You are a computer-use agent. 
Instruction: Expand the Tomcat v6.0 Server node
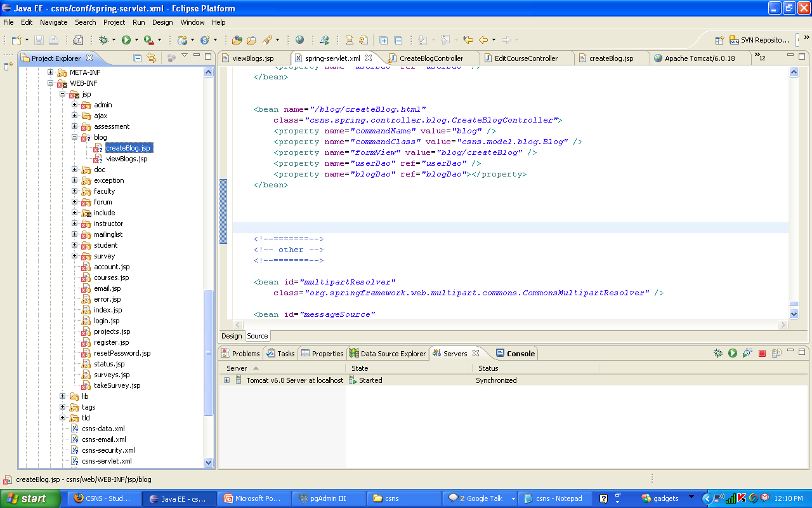(x=226, y=380)
